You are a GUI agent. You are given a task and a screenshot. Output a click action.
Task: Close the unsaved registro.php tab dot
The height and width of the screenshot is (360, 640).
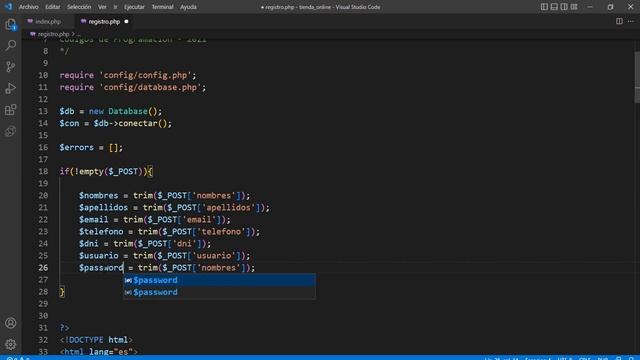click(126, 21)
